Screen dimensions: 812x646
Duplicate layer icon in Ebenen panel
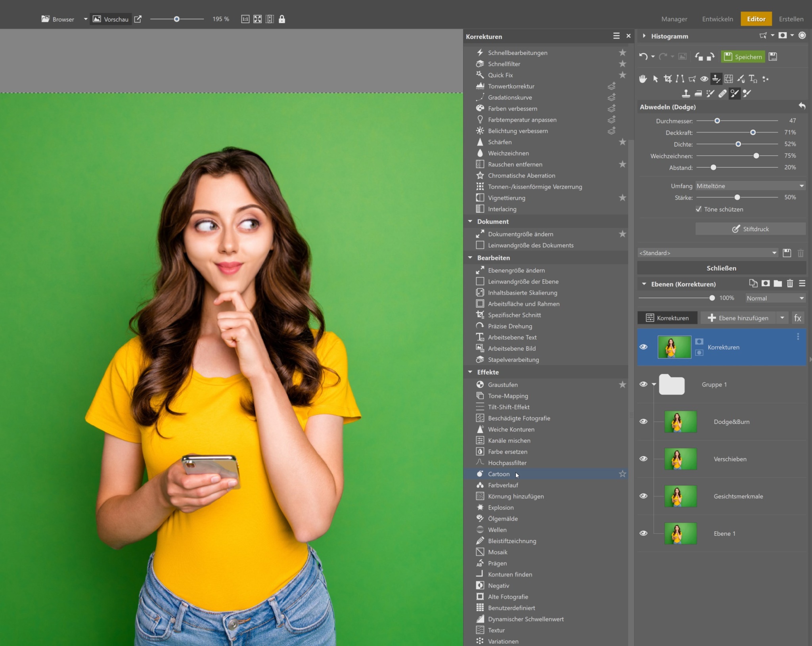tap(753, 284)
